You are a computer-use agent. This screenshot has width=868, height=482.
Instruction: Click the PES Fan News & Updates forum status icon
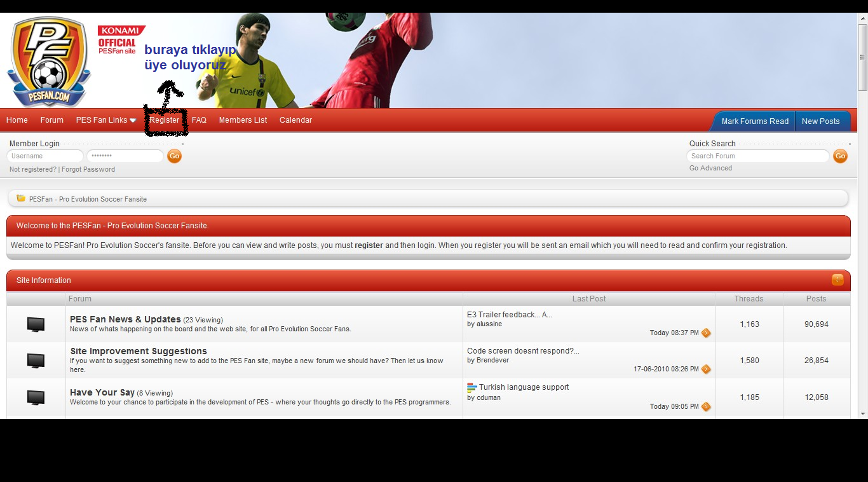[x=36, y=324]
